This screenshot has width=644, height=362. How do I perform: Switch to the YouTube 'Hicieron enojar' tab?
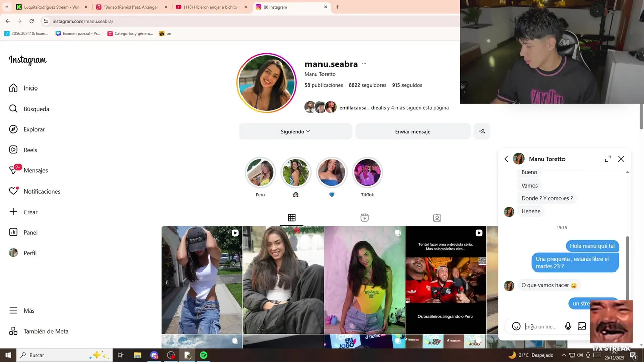[x=211, y=7]
